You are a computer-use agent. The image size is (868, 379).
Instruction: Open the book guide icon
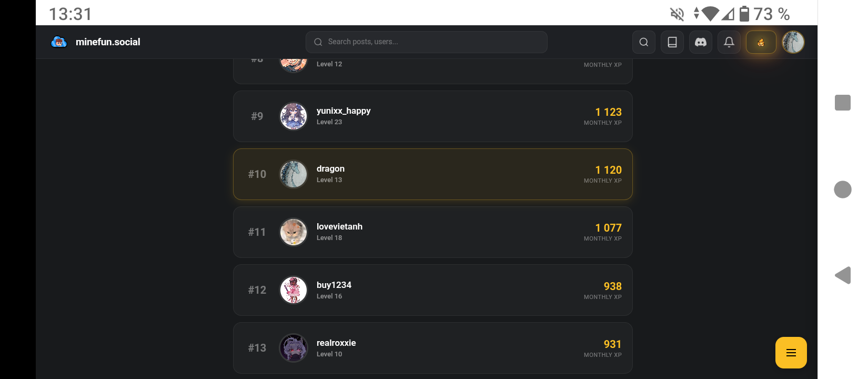[x=672, y=42]
